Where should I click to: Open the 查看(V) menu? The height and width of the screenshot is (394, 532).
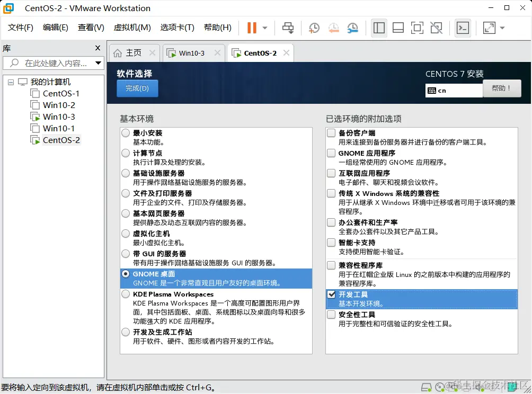coord(91,28)
